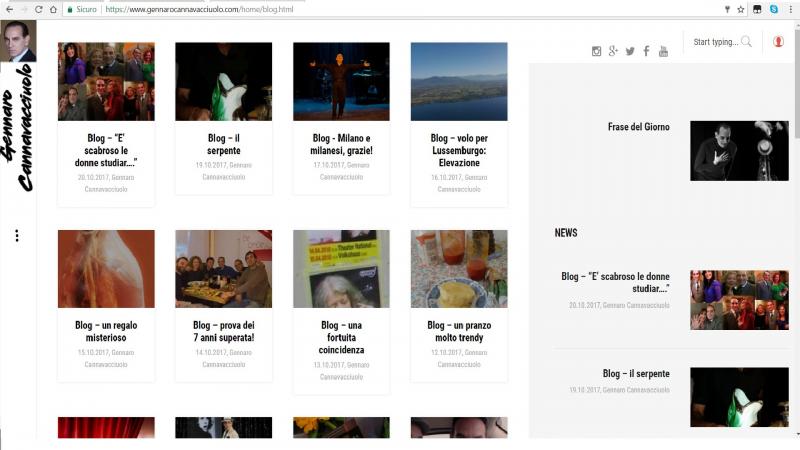The image size is (800, 450).
Task: Click the magnifying glass search icon
Action: pyautogui.click(x=746, y=42)
